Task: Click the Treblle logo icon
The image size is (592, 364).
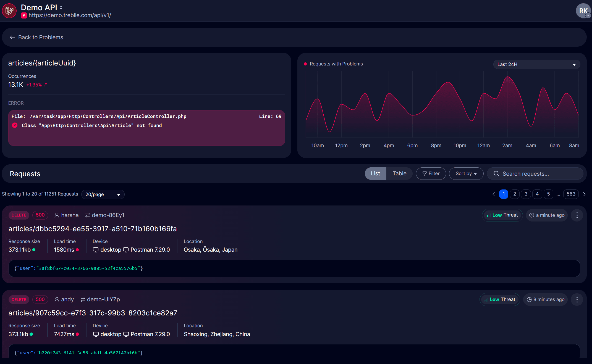Action: (9, 10)
